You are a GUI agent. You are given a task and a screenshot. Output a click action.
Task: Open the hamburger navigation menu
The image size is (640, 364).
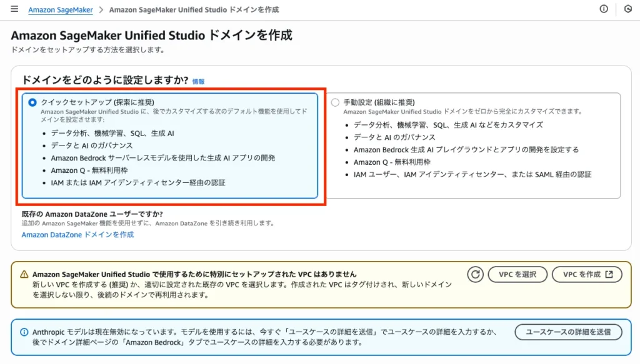point(14,9)
